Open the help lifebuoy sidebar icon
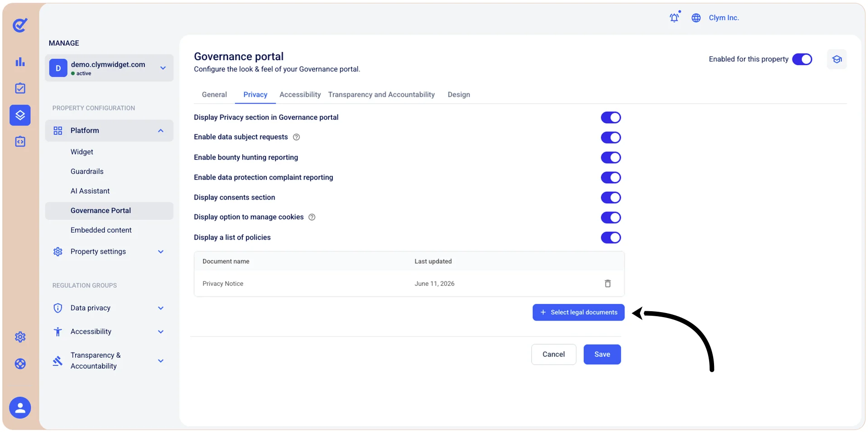Image resolution: width=868 pixels, height=432 pixels. [x=20, y=364]
